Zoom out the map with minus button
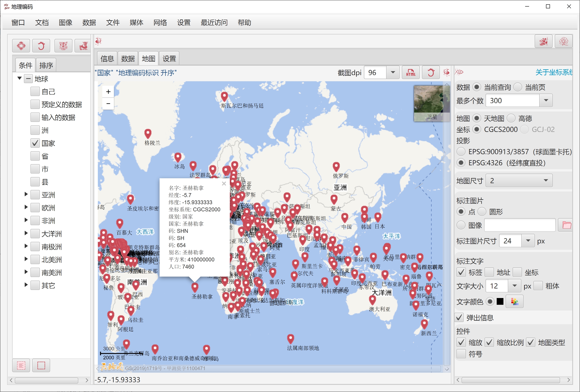 (108, 103)
